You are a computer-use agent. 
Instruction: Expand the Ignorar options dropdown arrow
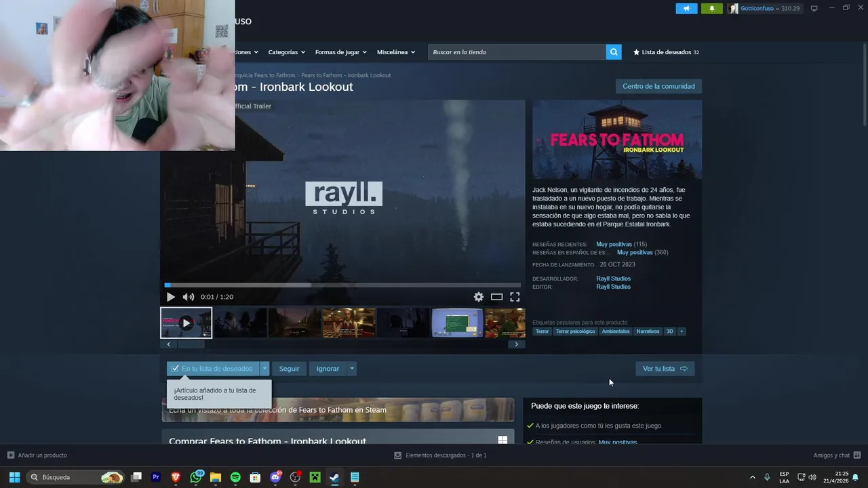tap(352, 369)
